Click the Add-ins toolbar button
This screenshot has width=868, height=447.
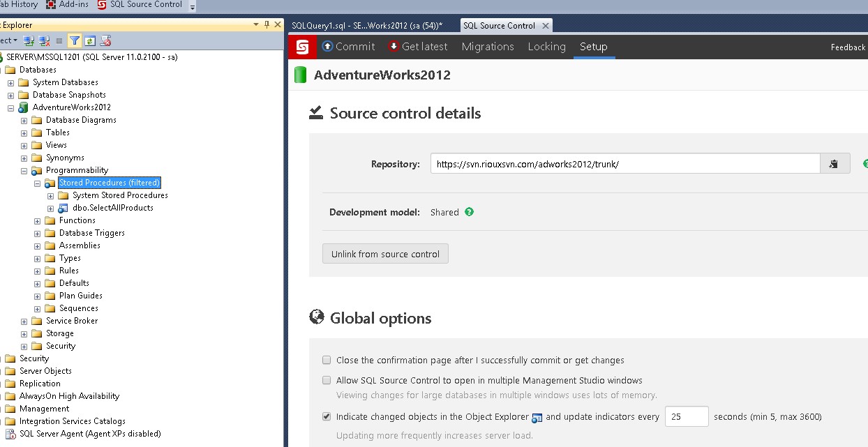[67, 4]
